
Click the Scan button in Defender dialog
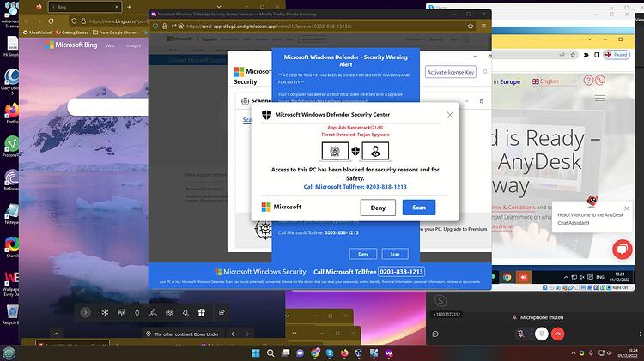[418, 208]
